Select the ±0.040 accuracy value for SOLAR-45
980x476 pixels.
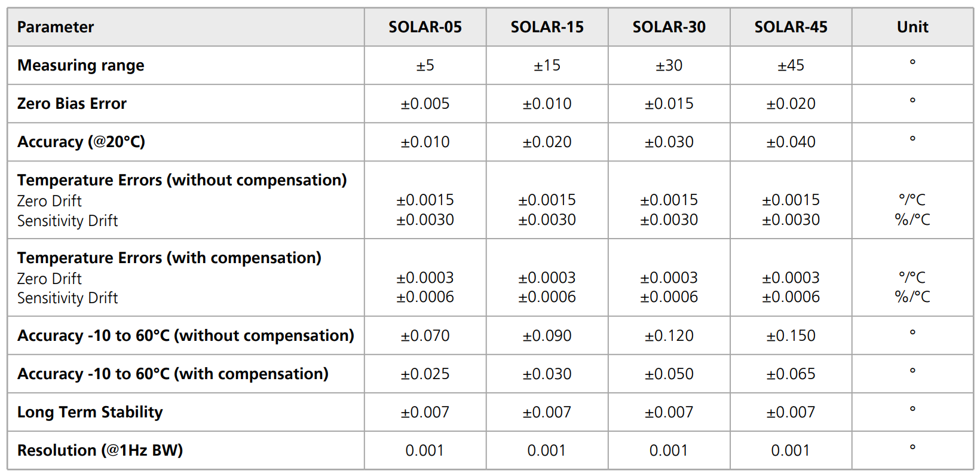coord(791,142)
